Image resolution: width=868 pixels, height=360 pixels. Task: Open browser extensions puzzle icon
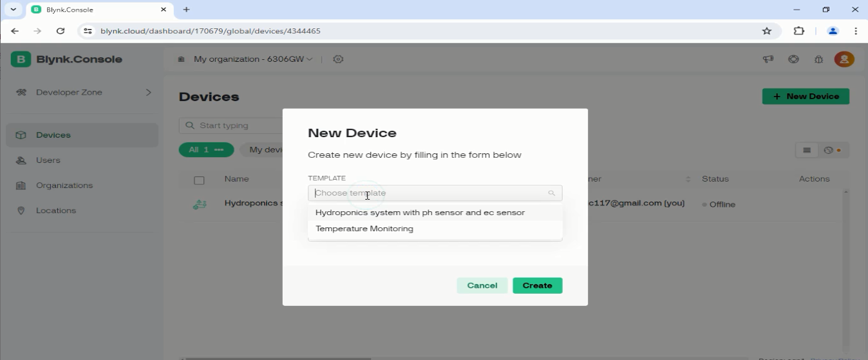799,31
